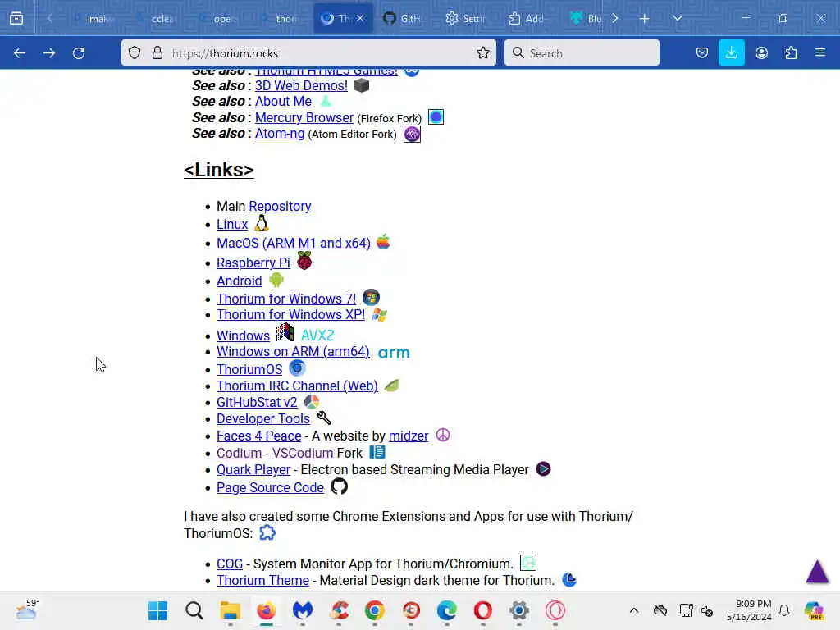This screenshot has height=630, width=840.
Task: Open the Page Source Code link
Action: pyautogui.click(x=270, y=488)
